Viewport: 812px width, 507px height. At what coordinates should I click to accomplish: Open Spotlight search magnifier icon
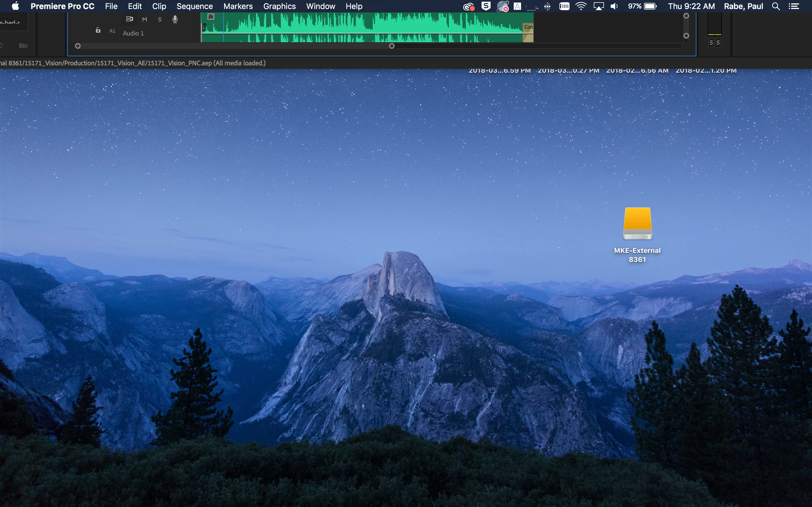pyautogui.click(x=776, y=6)
